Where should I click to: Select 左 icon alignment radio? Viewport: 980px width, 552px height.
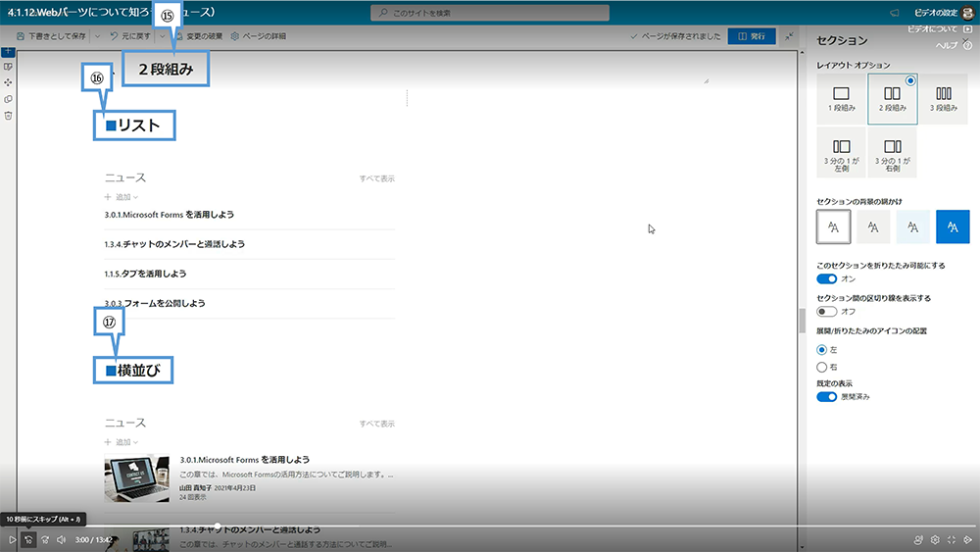(x=821, y=349)
